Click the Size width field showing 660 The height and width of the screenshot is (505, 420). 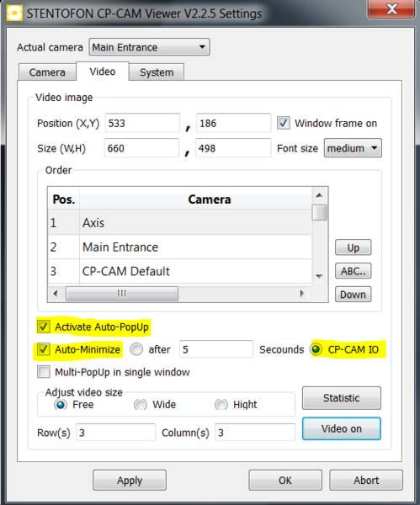[141, 148]
